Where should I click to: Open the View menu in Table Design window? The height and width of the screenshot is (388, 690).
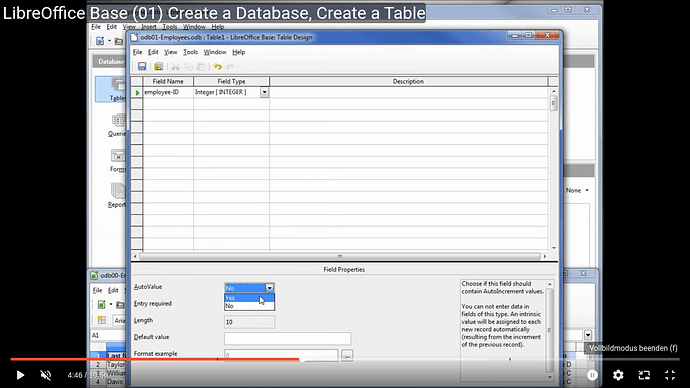pyautogui.click(x=171, y=52)
